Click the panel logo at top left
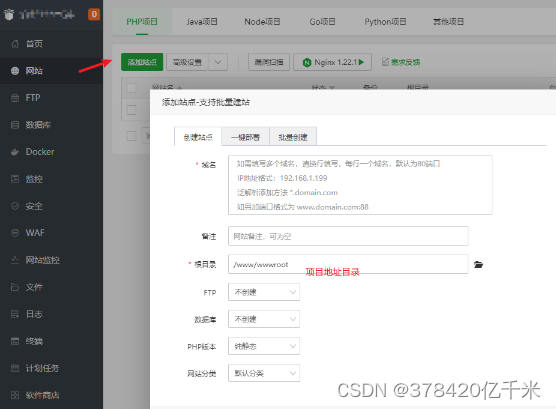The height and width of the screenshot is (409, 556). (x=9, y=14)
